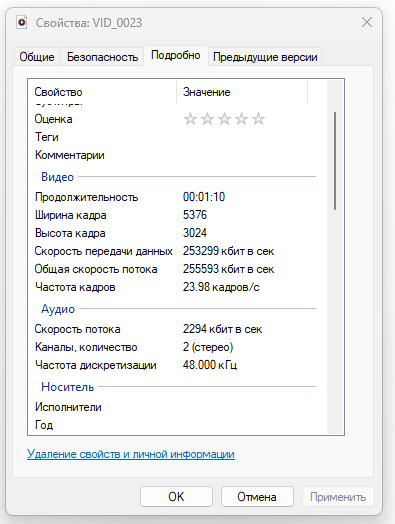The image size is (395, 524).
Task: Click the vertical scrollbar thumb in properties list
Action: click(x=335, y=161)
